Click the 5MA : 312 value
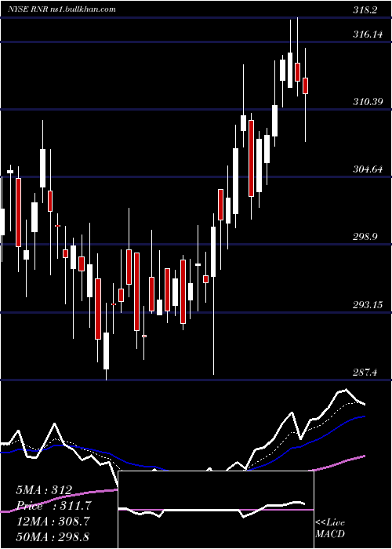This screenshot has height=549, width=392. pyautogui.click(x=44, y=490)
